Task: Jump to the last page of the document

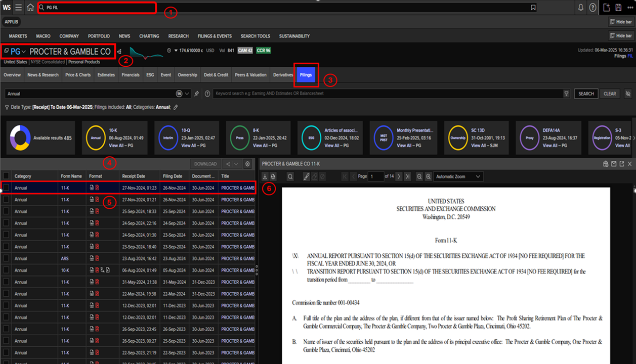Action: tap(407, 176)
